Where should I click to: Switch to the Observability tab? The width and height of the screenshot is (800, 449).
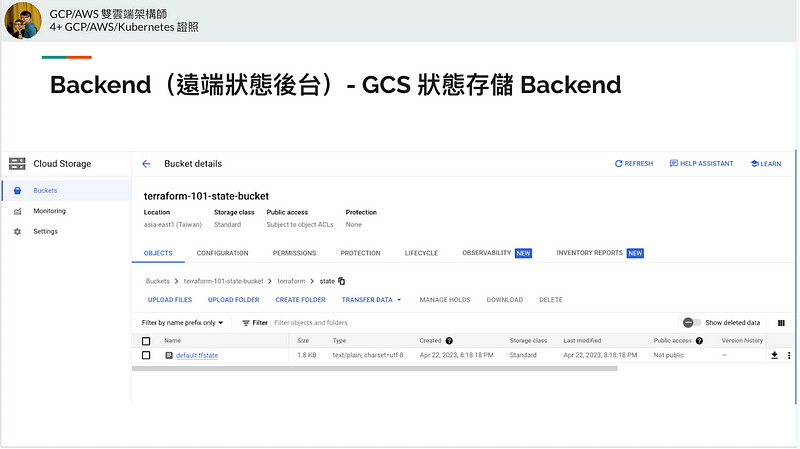click(497, 253)
